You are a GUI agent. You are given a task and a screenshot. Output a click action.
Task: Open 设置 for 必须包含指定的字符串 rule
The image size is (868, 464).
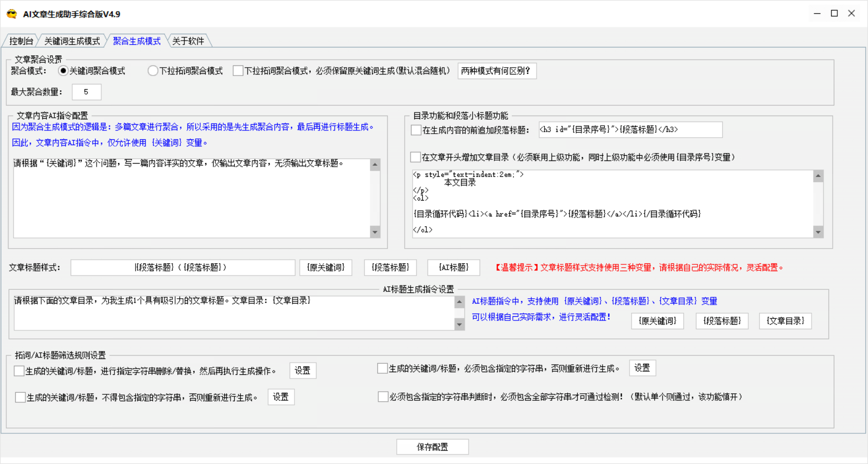coord(643,368)
